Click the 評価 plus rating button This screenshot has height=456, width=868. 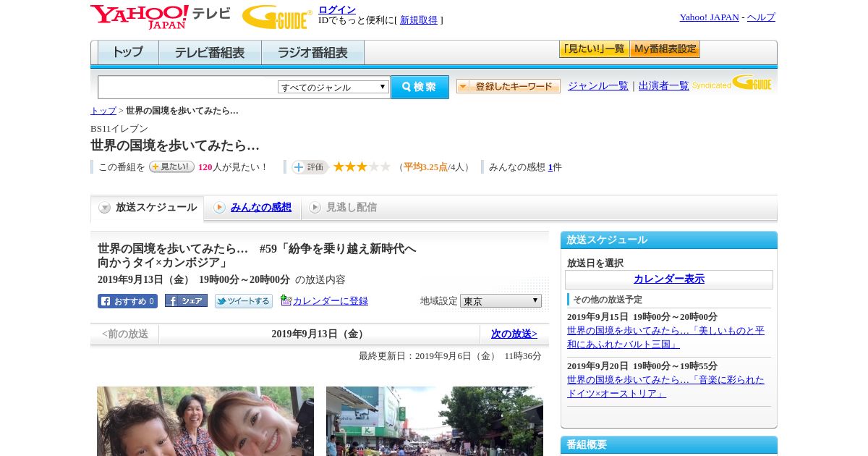[x=310, y=166]
